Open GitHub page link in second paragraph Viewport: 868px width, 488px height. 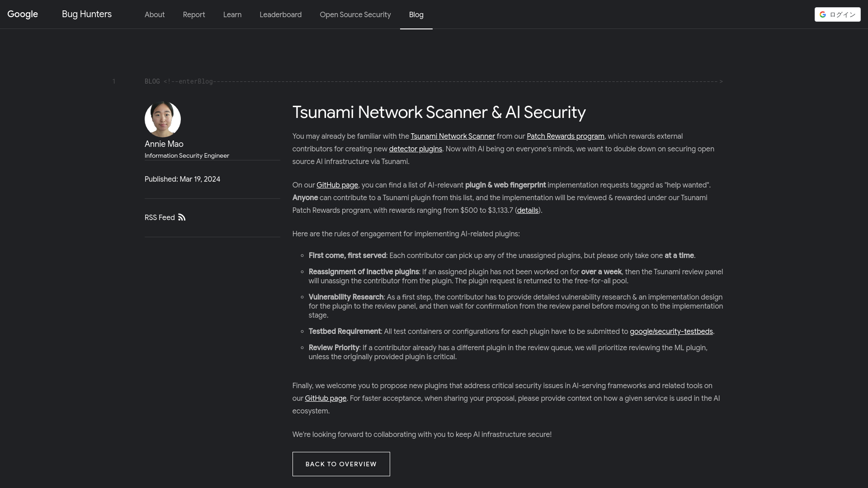337,185
